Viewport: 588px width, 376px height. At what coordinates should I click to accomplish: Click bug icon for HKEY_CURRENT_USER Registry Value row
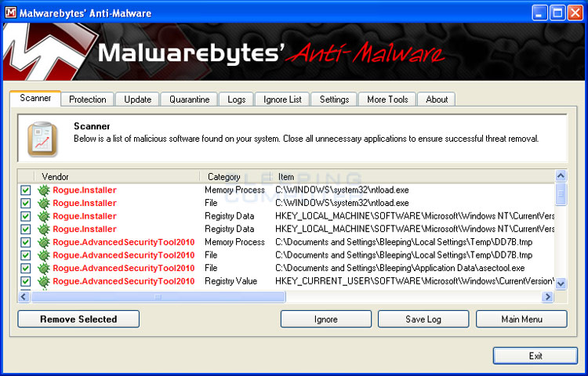pyautogui.click(x=44, y=282)
